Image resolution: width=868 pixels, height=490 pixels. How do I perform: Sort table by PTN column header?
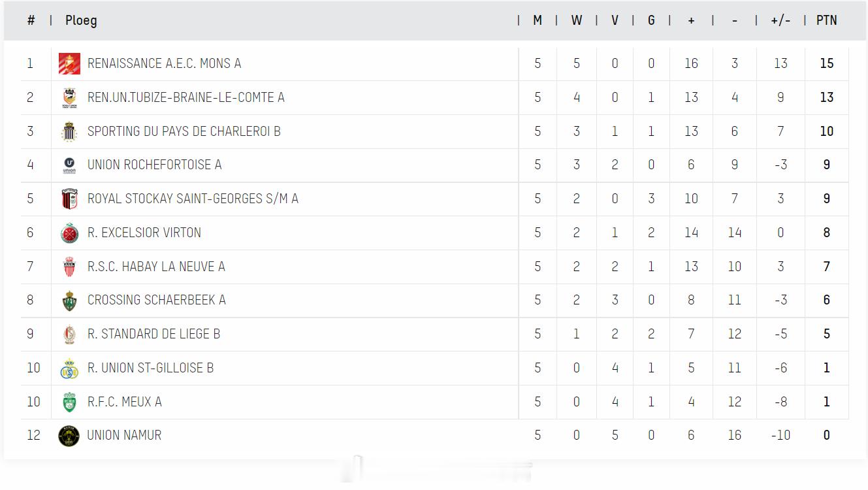[x=826, y=20]
